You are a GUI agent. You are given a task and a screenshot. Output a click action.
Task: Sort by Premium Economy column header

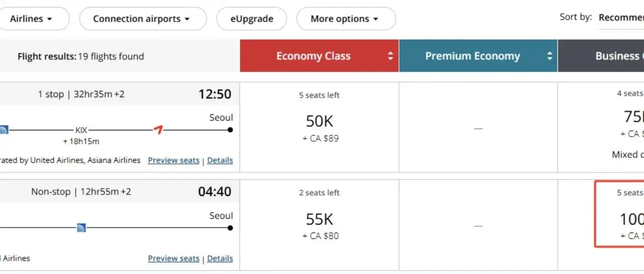[472, 56]
